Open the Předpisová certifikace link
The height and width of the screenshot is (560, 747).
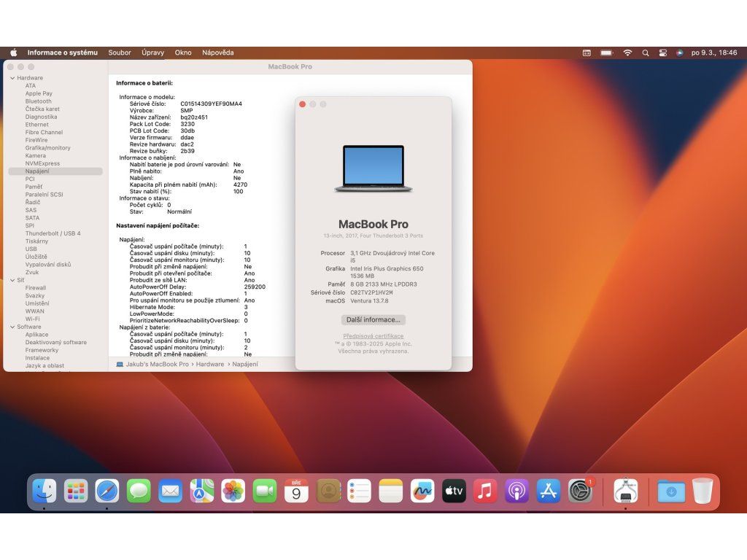click(373, 336)
